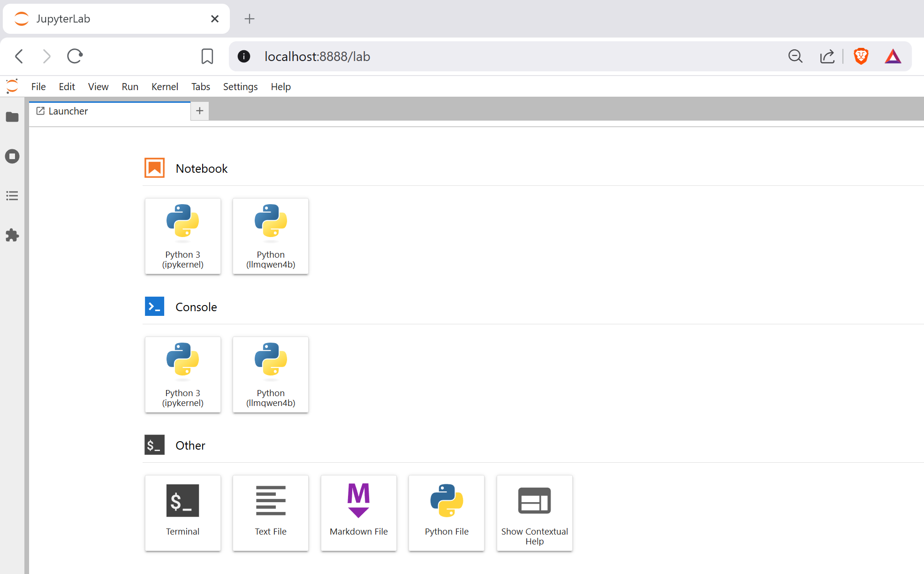924x574 pixels.
Task: Launch Python (llmqwen4b) notebook
Action: 271,236
